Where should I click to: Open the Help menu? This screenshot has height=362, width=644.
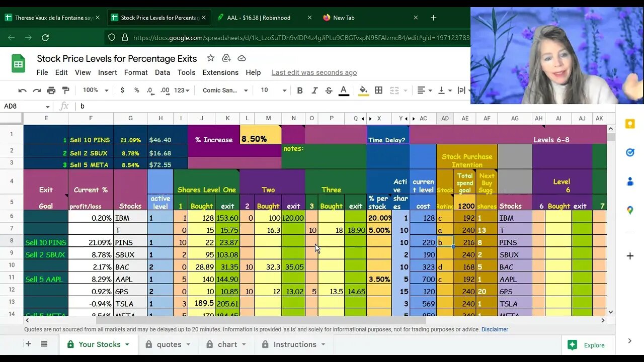pos(253,72)
